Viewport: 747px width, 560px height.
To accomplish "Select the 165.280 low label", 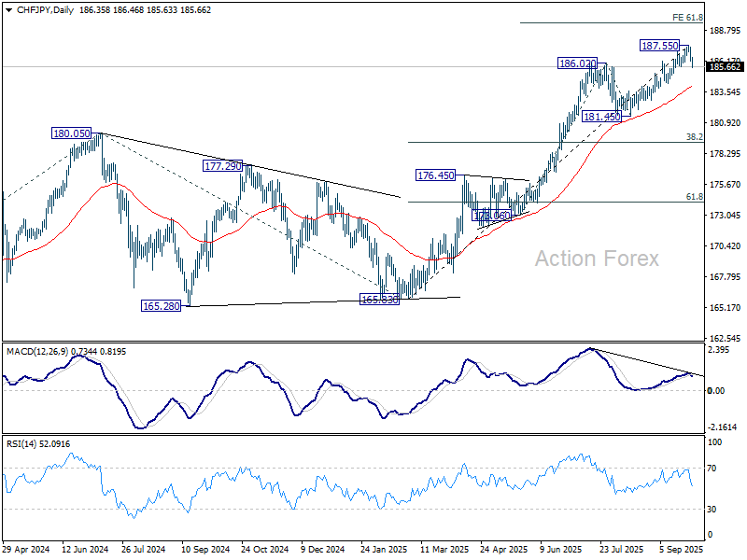I will [x=161, y=306].
